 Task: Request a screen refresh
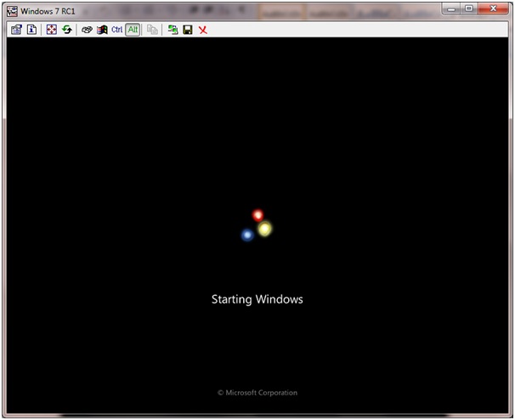(67, 30)
